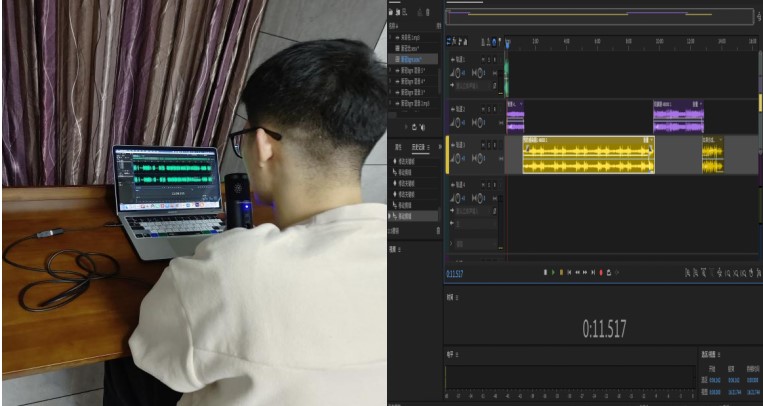Click the red Record button
This screenshot has height=406, width=763.
pos(601,273)
